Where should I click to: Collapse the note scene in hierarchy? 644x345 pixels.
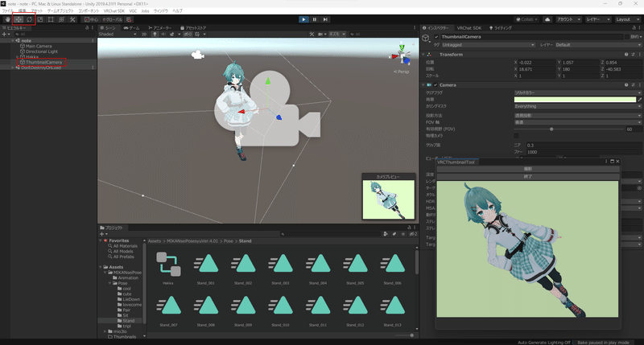(x=13, y=41)
